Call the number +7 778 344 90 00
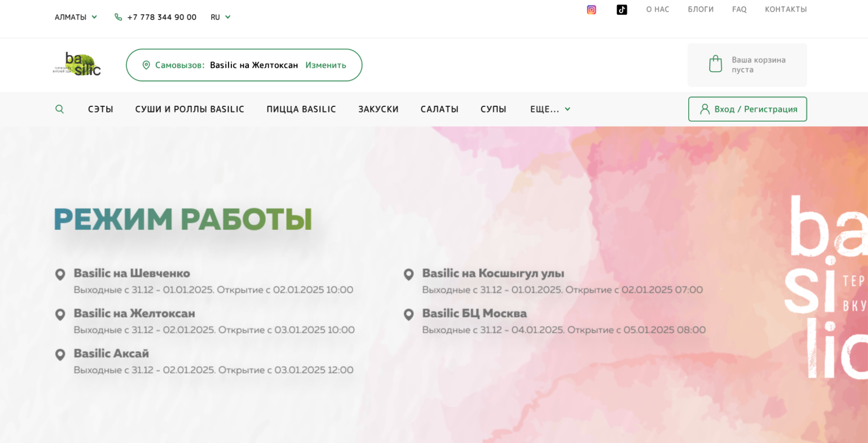The image size is (868, 443). [162, 17]
